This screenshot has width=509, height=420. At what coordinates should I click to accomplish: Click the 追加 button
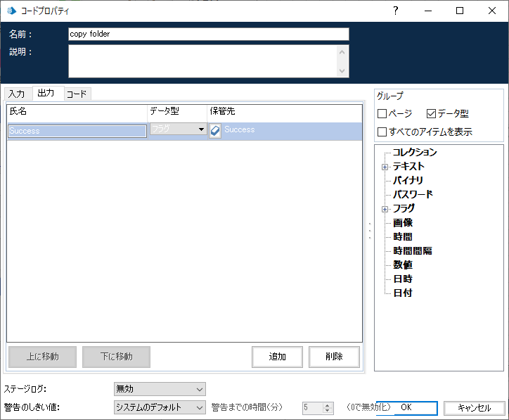point(277,357)
